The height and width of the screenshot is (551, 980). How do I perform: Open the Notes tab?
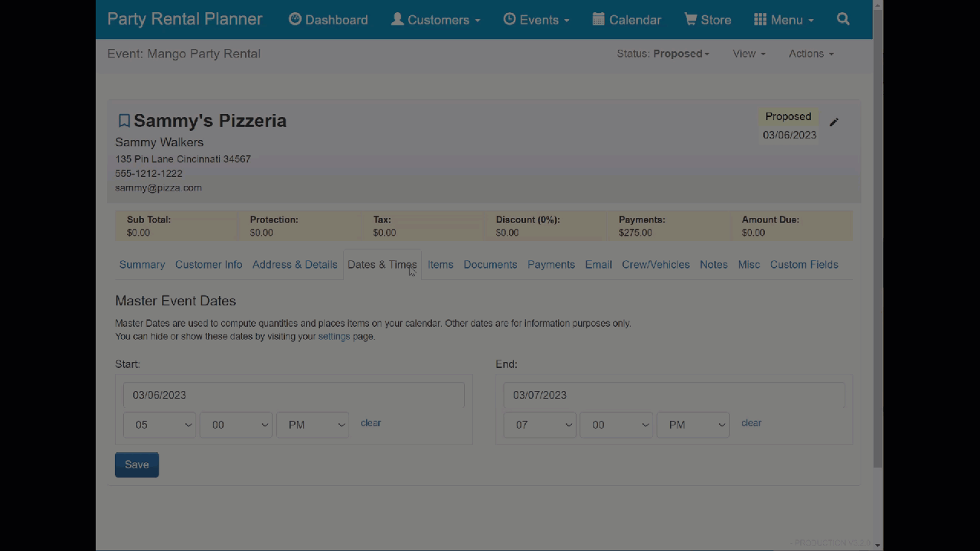point(714,265)
